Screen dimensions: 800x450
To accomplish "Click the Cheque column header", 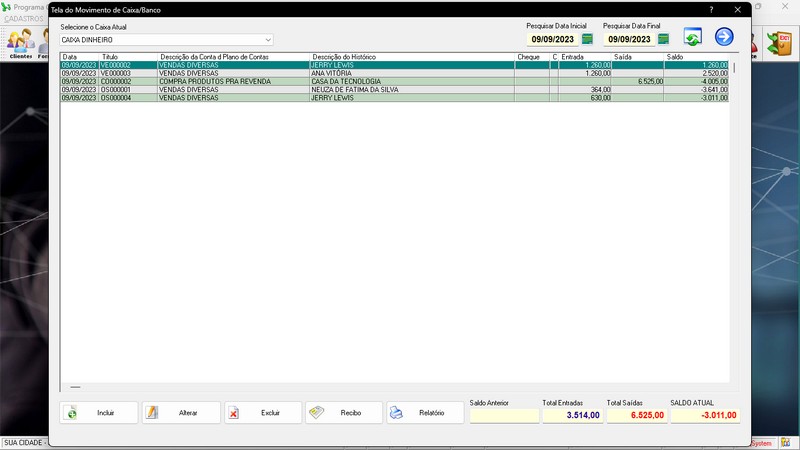I will pos(532,57).
